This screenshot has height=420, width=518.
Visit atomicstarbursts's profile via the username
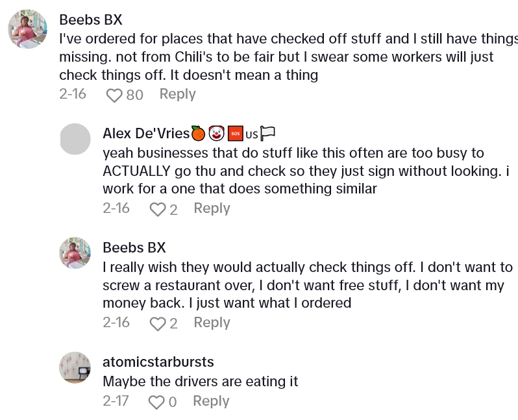tap(158, 362)
